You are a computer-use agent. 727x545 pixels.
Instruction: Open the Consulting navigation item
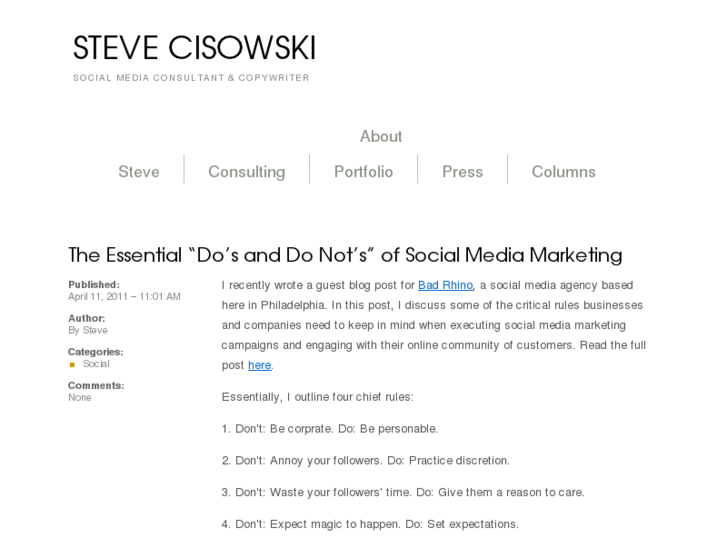246,171
